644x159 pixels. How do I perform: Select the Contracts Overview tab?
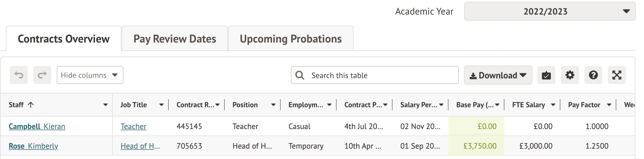pyautogui.click(x=64, y=39)
